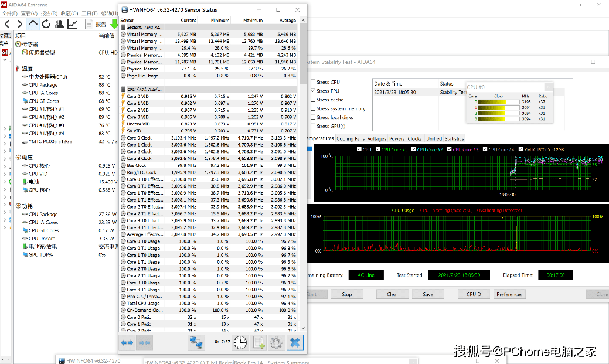Switch to the Statistics tab
Image resolution: width=609 pixels, height=364 pixels.
coord(454,139)
